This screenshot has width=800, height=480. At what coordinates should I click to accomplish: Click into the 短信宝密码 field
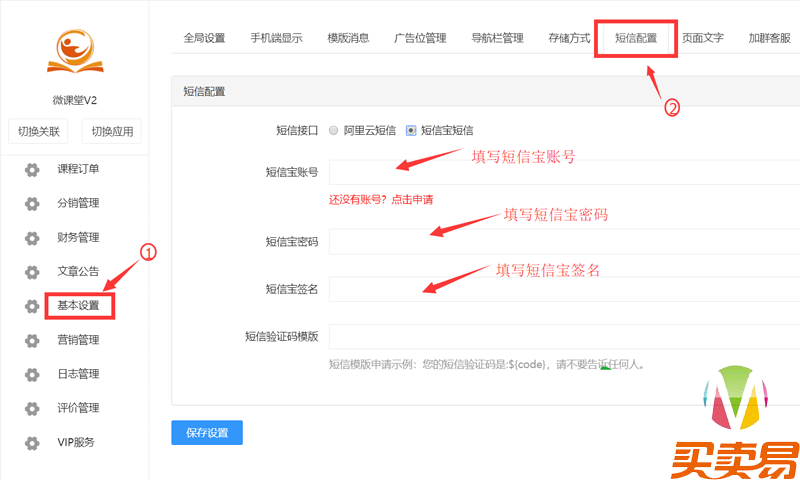pos(560,241)
